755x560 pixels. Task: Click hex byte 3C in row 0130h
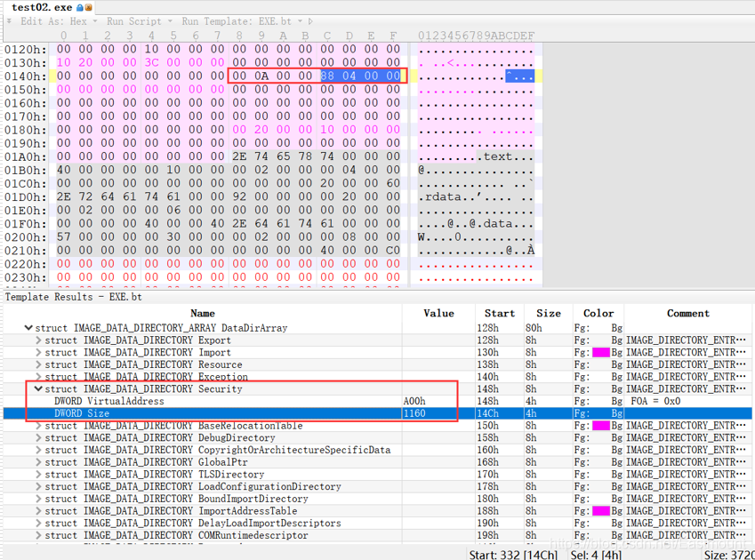[152, 62]
